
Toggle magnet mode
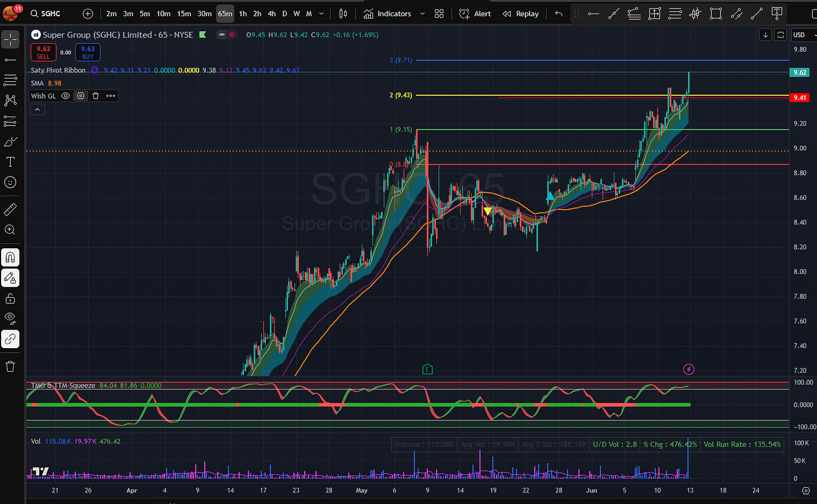click(10, 257)
